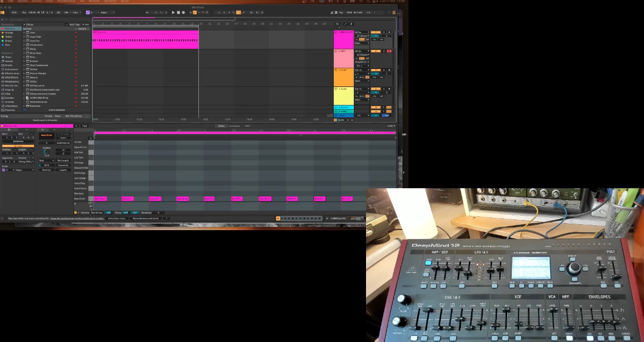The width and height of the screenshot is (644, 342).
Task: Select the first Bass Drum note
Action: [100, 199]
